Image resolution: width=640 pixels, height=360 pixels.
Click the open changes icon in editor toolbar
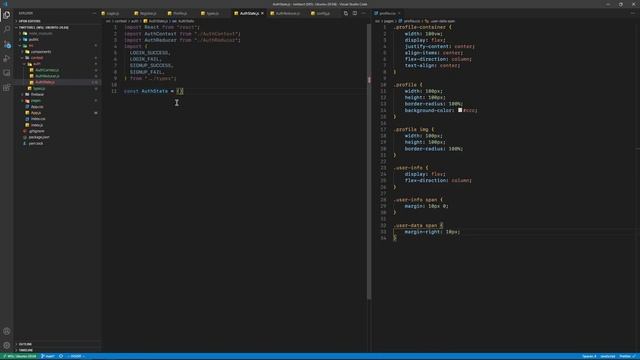pos(346,13)
